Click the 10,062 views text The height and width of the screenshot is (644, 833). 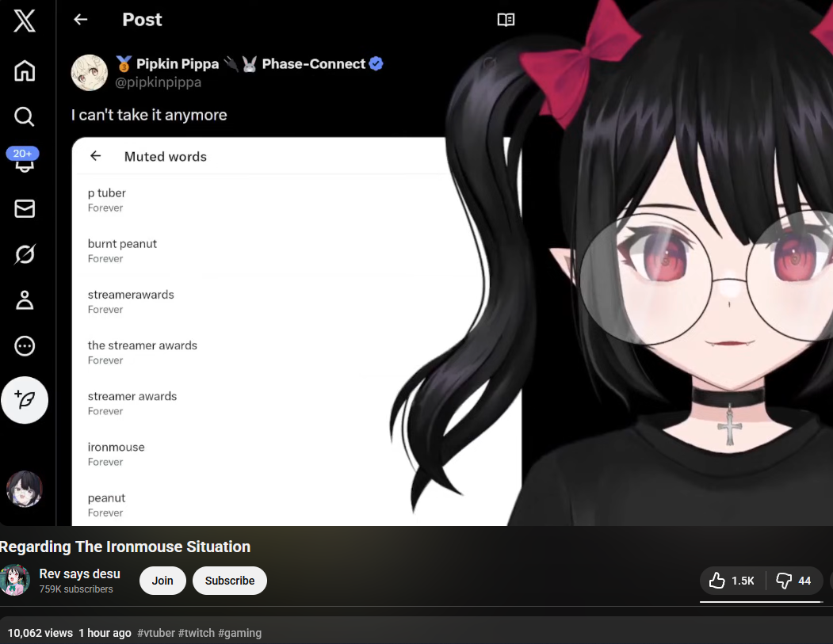(40, 633)
